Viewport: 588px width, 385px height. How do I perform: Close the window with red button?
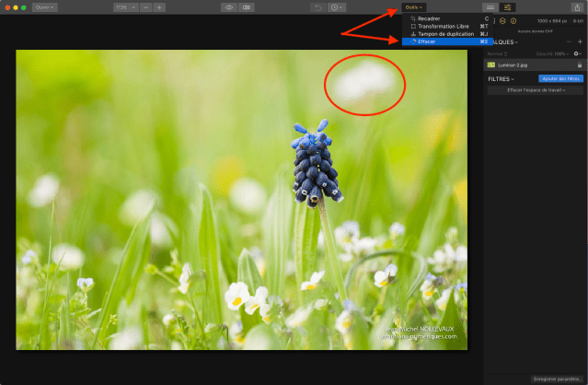coord(7,7)
